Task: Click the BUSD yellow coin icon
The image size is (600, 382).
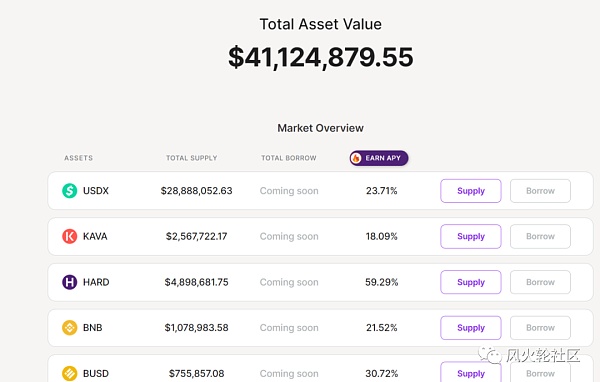Action: click(x=70, y=373)
